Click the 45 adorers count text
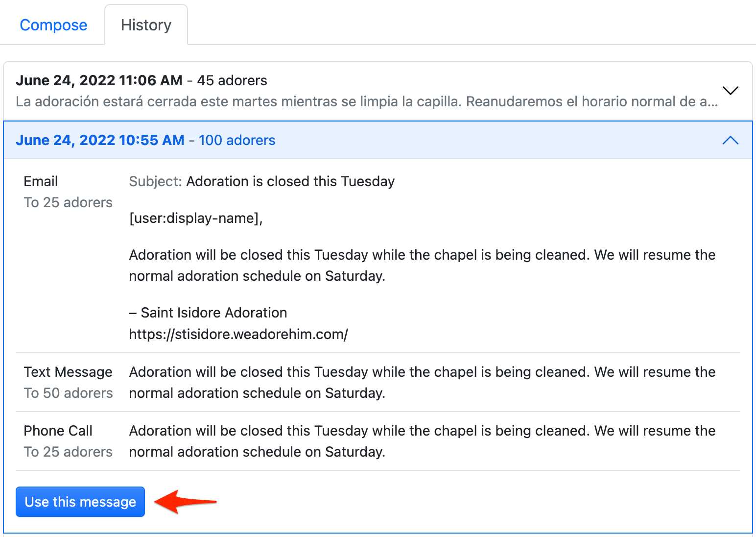The image size is (756, 537). point(232,80)
